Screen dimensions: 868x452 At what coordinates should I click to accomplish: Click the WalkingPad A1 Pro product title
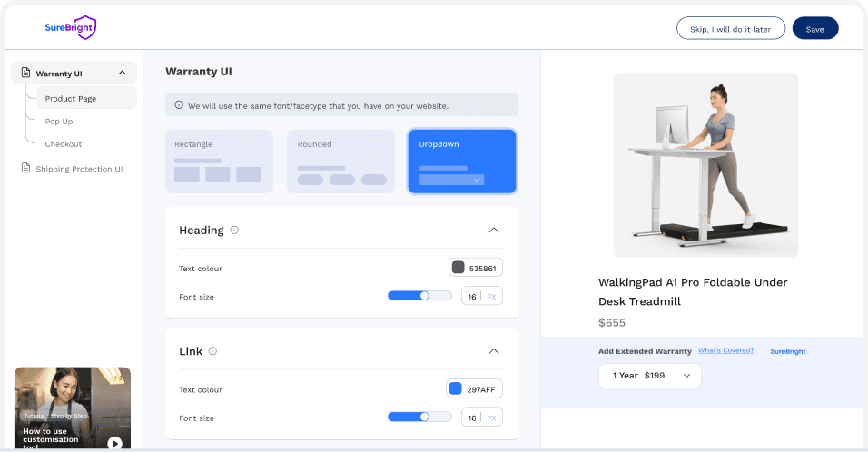coord(693,291)
